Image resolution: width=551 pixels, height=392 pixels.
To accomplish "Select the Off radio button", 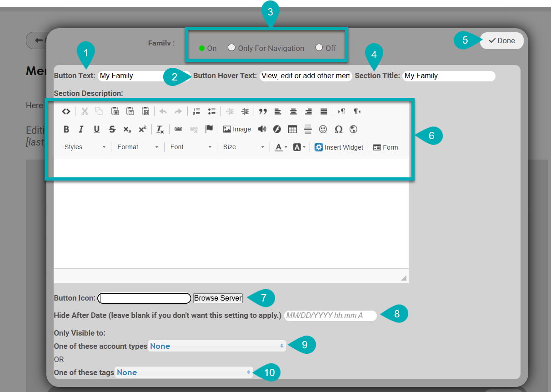I will coord(319,48).
